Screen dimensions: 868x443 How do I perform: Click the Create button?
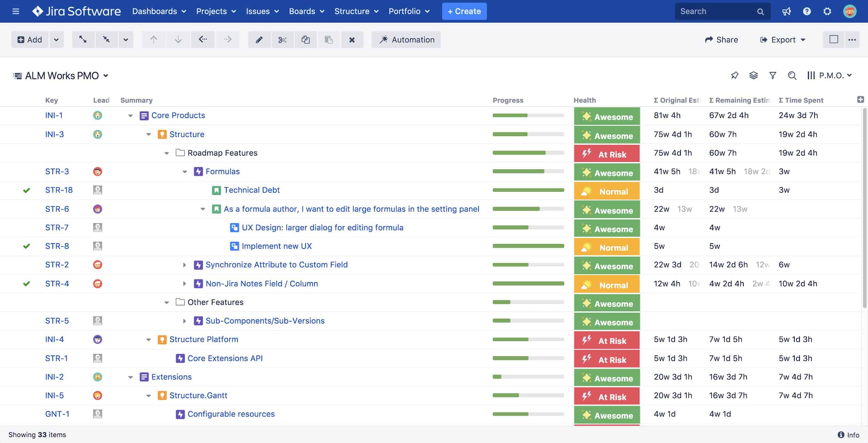464,11
